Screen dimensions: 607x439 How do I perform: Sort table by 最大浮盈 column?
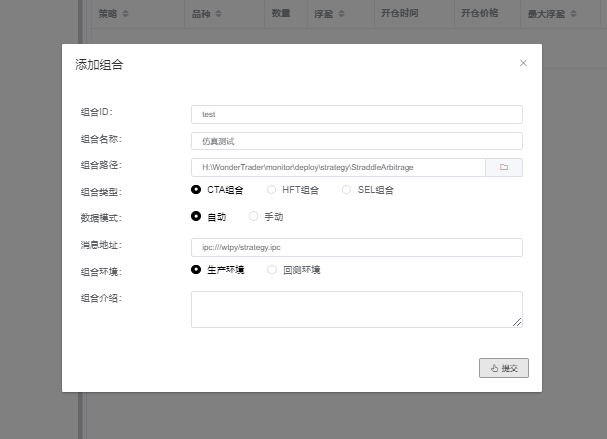[x=573, y=14]
